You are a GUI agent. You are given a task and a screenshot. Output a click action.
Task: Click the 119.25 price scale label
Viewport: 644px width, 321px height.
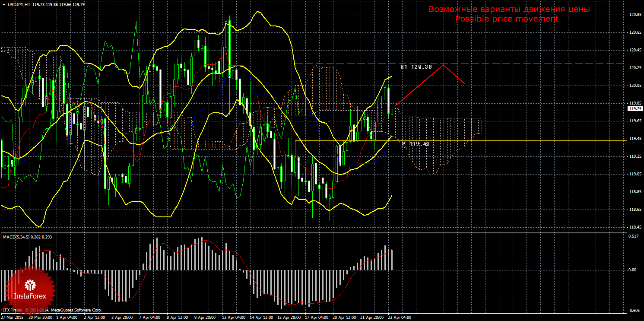pos(634,156)
